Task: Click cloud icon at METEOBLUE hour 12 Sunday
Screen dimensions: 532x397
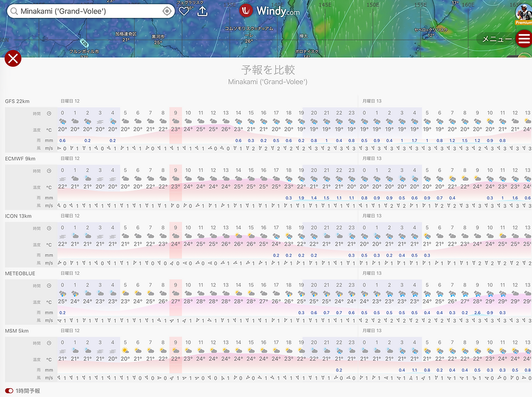Action: tap(213, 293)
